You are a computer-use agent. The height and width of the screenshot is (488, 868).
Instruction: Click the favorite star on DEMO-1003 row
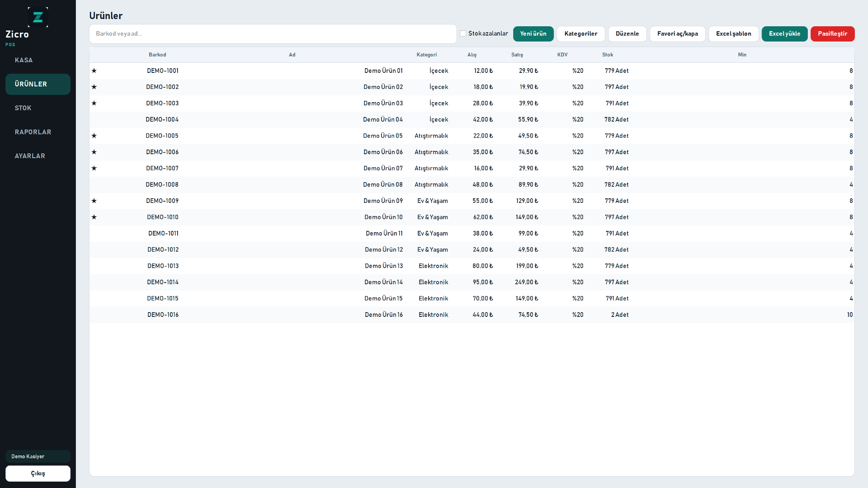tap(94, 103)
